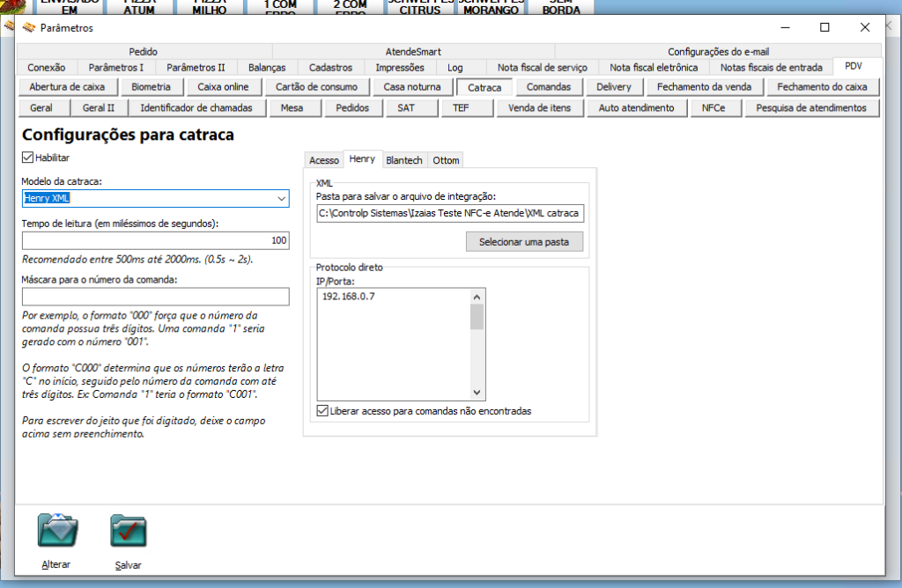
Task: Switch to the Blantech tab
Action: [x=404, y=159]
